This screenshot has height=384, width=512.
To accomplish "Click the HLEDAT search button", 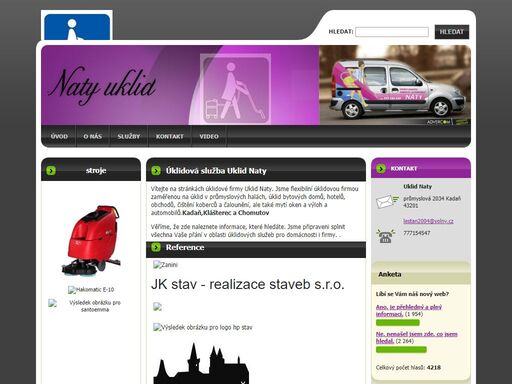I will click(x=452, y=32).
